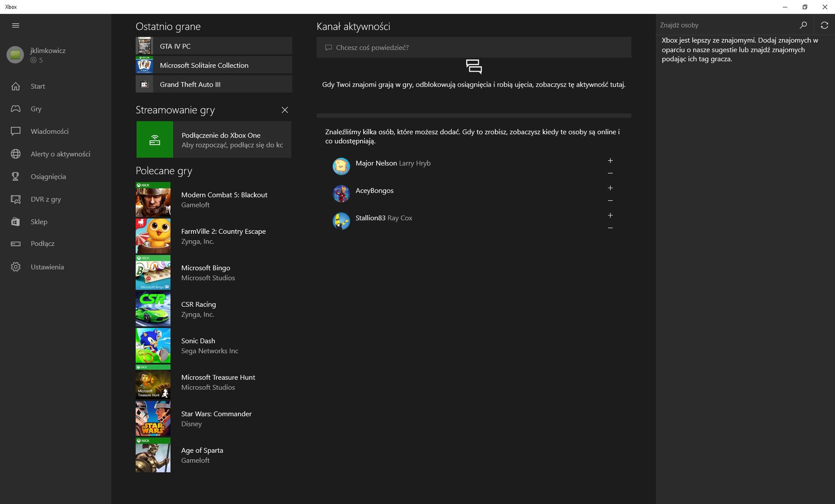Click the Major Nelson name text
Viewport: 835px width, 504px height.
click(376, 163)
